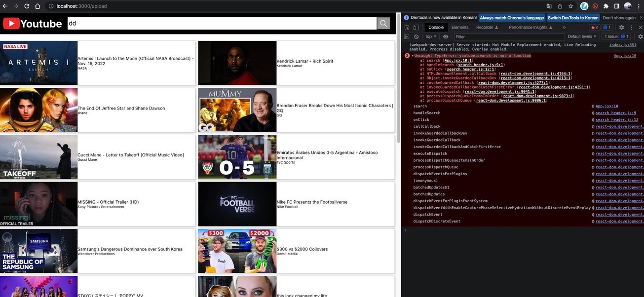Collapse the Uncaught TypeError stack trace
The image size is (644, 297).
click(x=413, y=56)
